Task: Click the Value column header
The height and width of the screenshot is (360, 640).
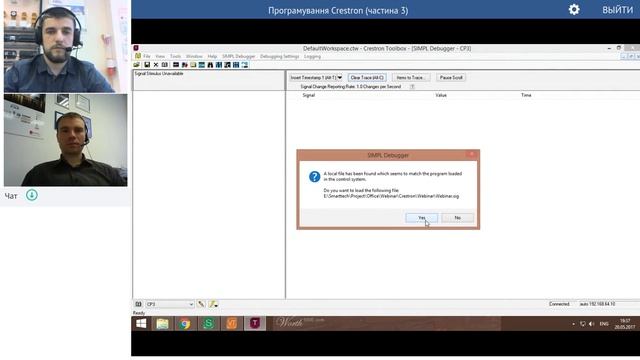Action: pyautogui.click(x=441, y=95)
